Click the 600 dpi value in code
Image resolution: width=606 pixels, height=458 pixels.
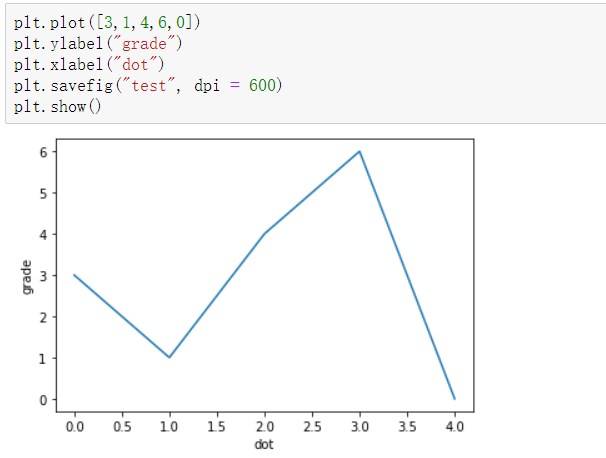pos(262,85)
